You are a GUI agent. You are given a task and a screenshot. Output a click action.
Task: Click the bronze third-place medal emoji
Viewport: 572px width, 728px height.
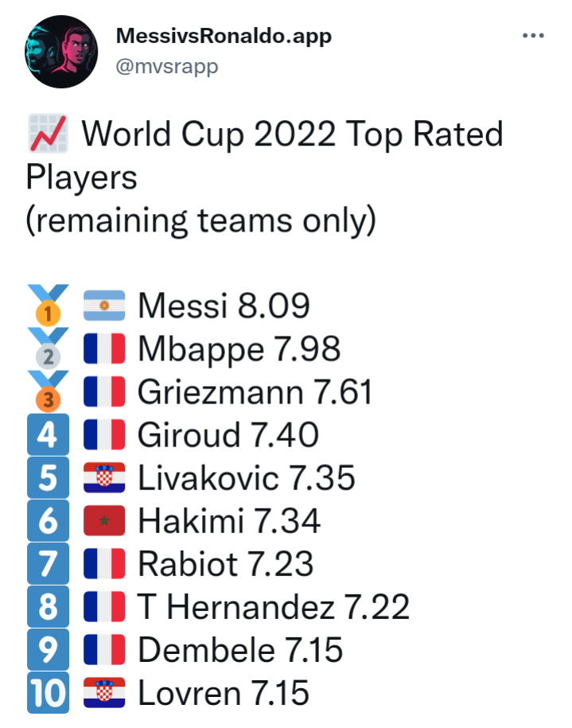pos(48,391)
